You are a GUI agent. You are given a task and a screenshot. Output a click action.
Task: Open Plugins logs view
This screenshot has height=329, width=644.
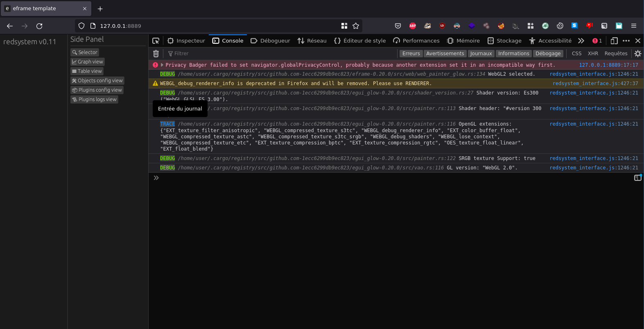(x=95, y=99)
